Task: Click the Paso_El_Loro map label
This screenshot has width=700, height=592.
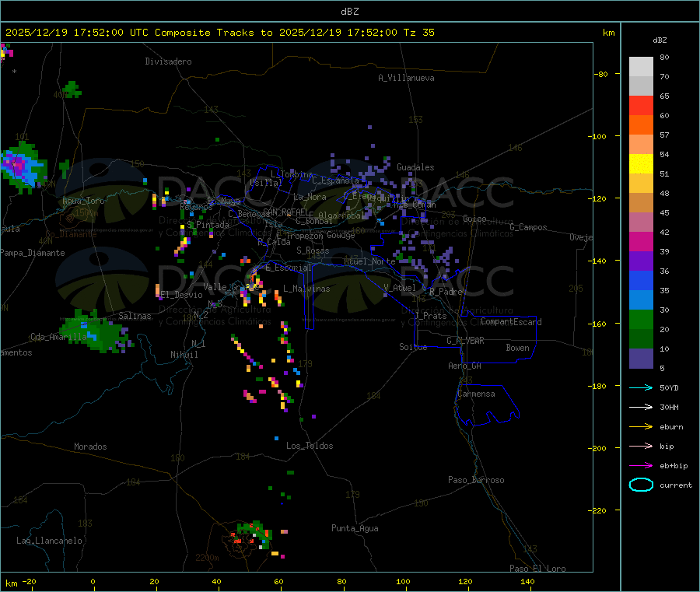Action: (x=537, y=569)
